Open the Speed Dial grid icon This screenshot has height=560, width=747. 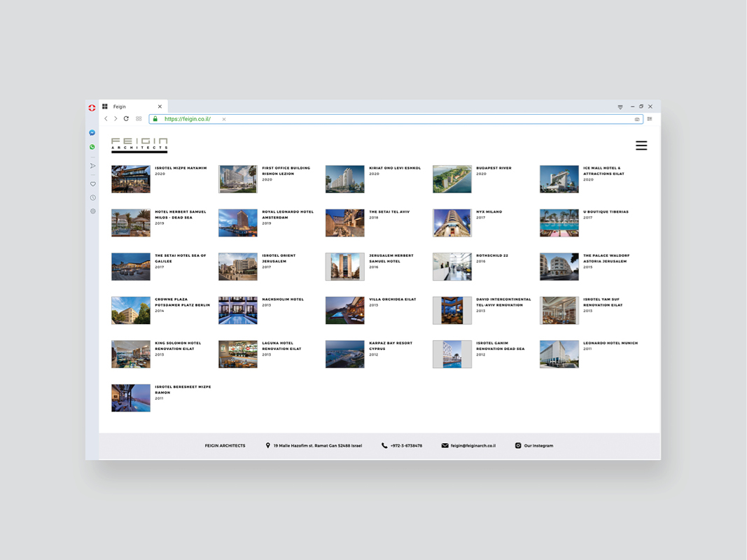tap(139, 118)
